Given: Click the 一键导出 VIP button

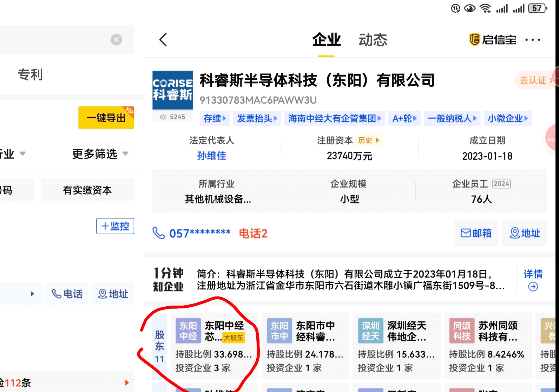Looking at the screenshot, I should click(106, 118).
